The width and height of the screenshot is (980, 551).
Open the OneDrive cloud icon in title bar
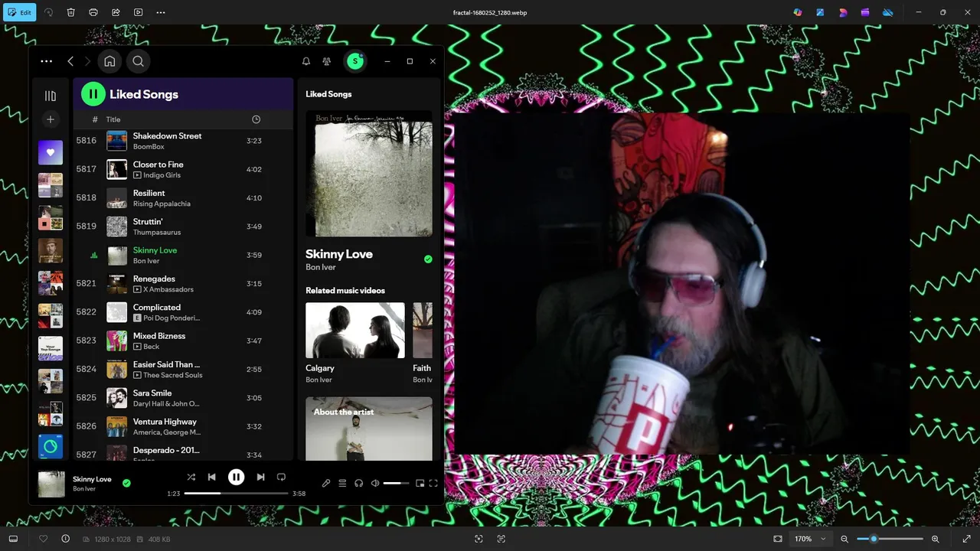[888, 12]
